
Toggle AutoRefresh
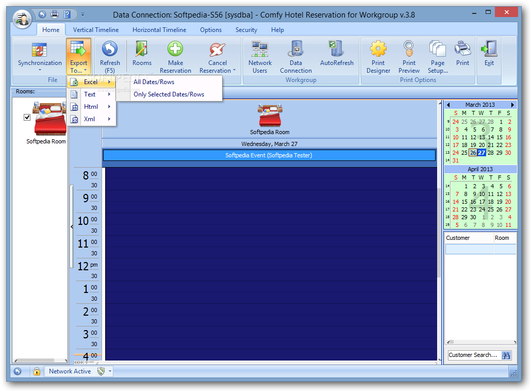click(337, 54)
